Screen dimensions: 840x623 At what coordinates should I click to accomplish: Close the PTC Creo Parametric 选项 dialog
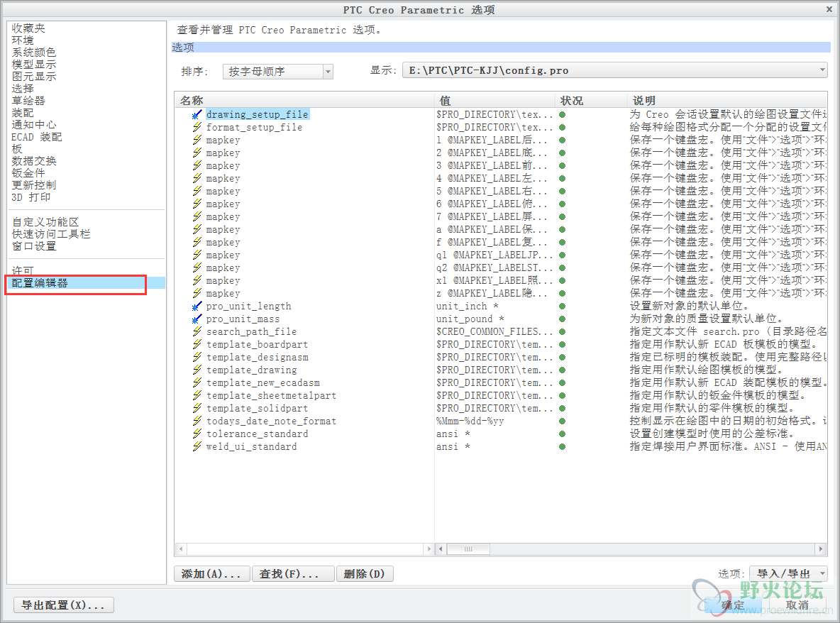(829, 9)
